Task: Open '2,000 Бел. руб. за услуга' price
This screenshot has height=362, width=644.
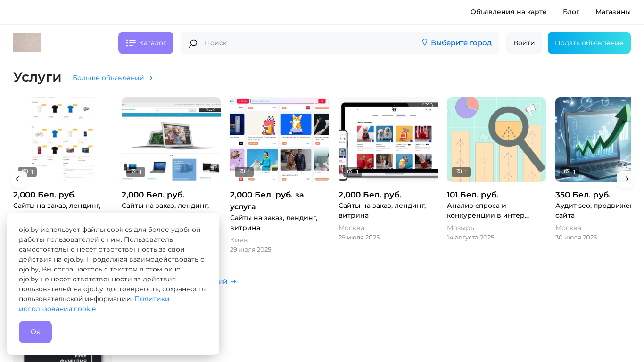Action: pos(267,201)
